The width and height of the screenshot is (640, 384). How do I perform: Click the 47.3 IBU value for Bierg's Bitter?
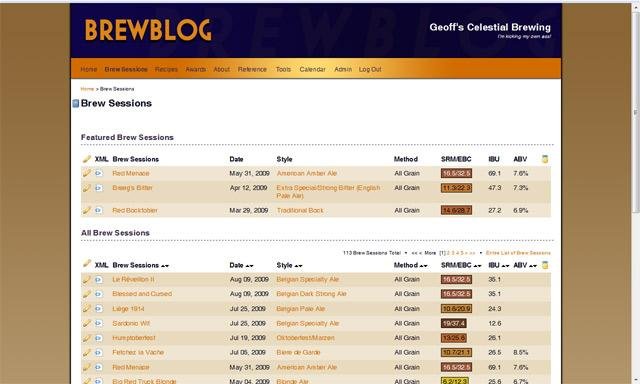pos(495,188)
